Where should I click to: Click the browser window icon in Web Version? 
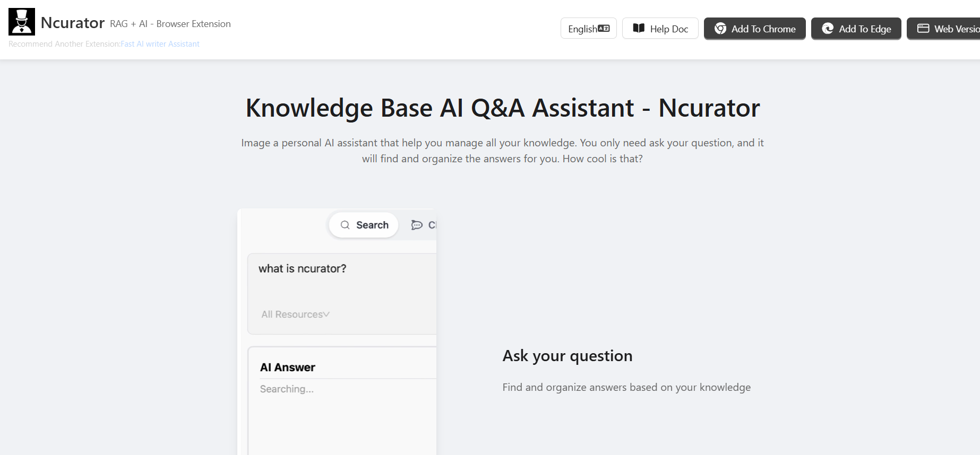[923, 28]
